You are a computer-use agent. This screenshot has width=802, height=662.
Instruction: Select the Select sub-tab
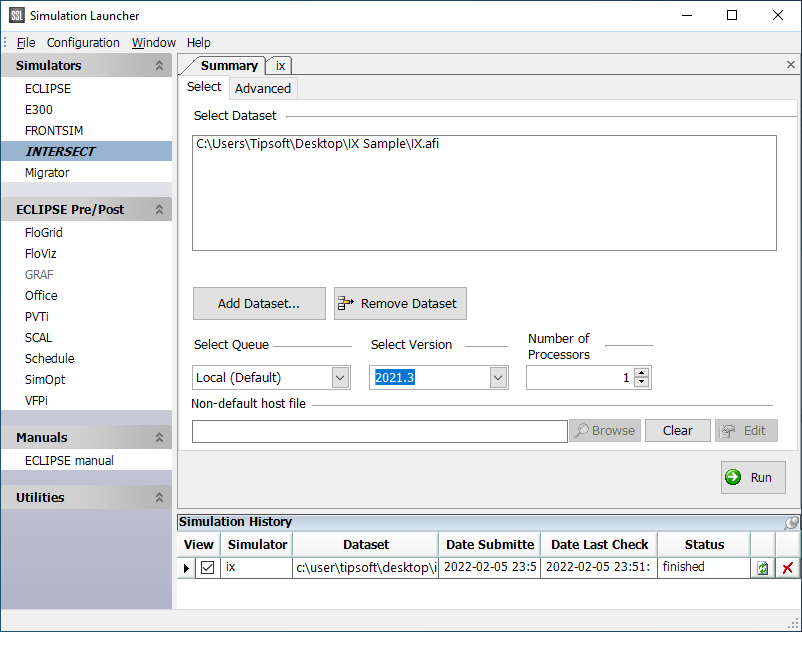[204, 87]
